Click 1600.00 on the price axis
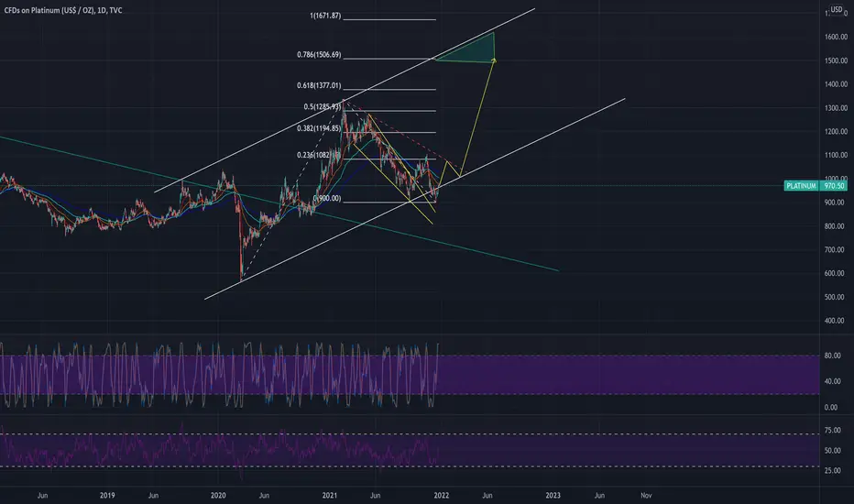 coord(836,37)
